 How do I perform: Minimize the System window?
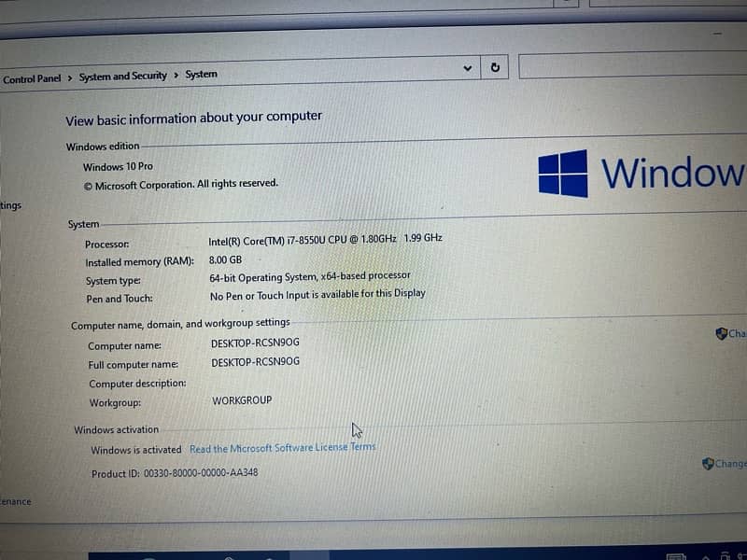(717, 34)
